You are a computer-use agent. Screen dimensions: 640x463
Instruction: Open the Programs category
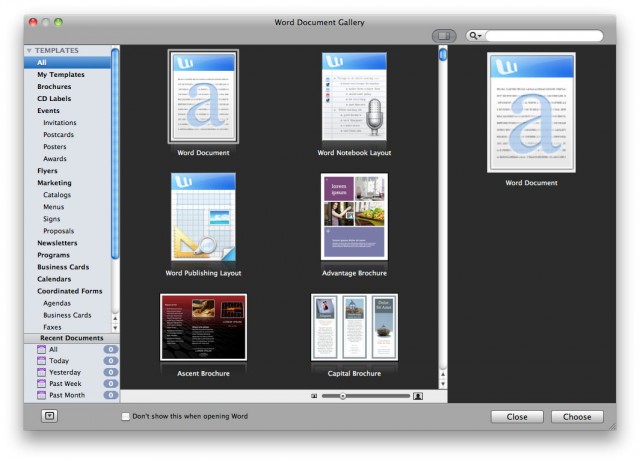tap(53, 255)
